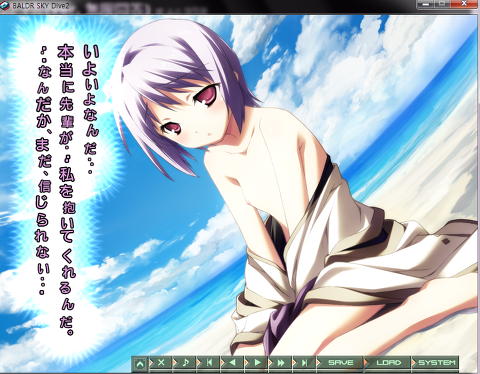Open the LOAD menu

(x=389, y=363)
